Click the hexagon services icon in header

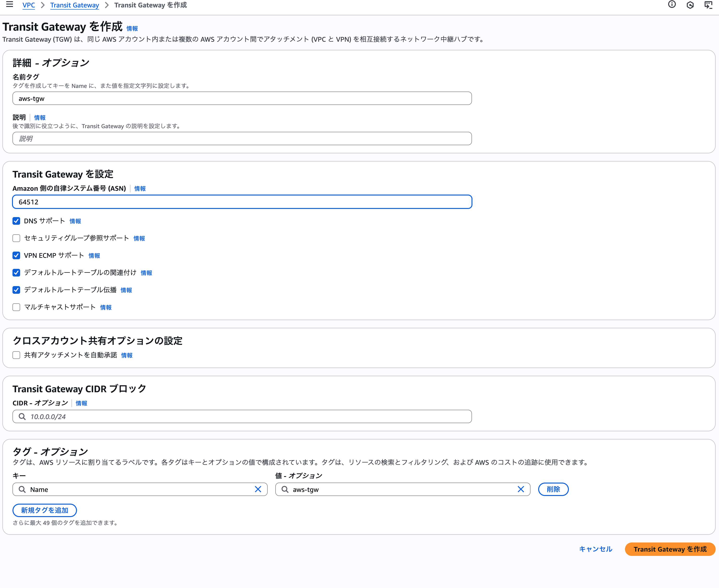tap(690, 5)
